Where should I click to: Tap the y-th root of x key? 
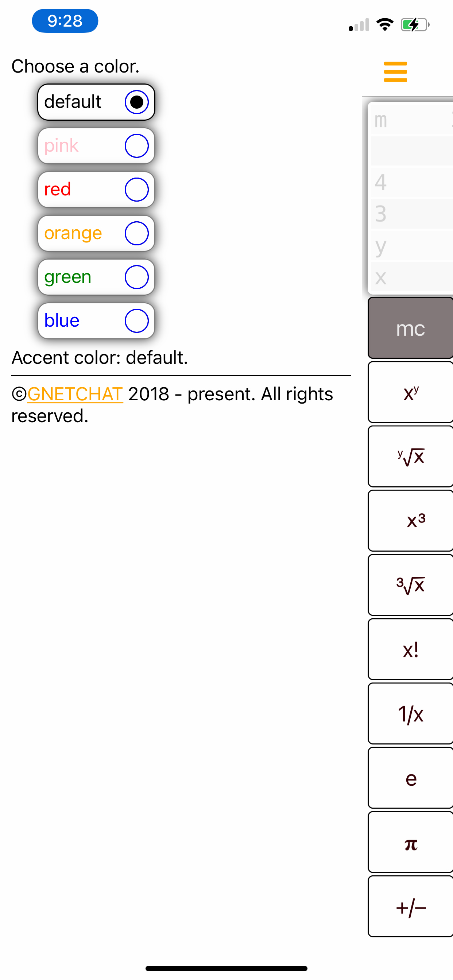(x=410, y=456)
